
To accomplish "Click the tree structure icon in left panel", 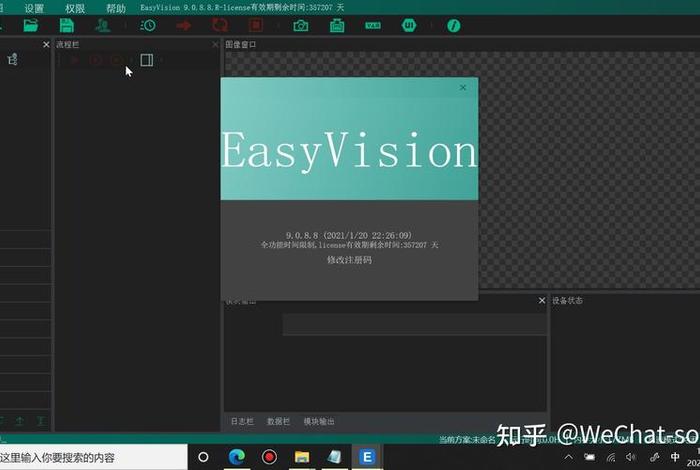I will 12,59.
